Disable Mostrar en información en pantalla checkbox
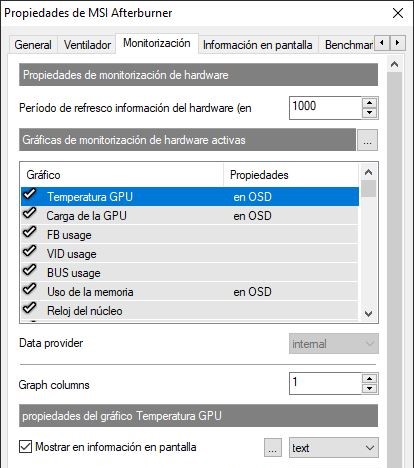 coord(26,447)
